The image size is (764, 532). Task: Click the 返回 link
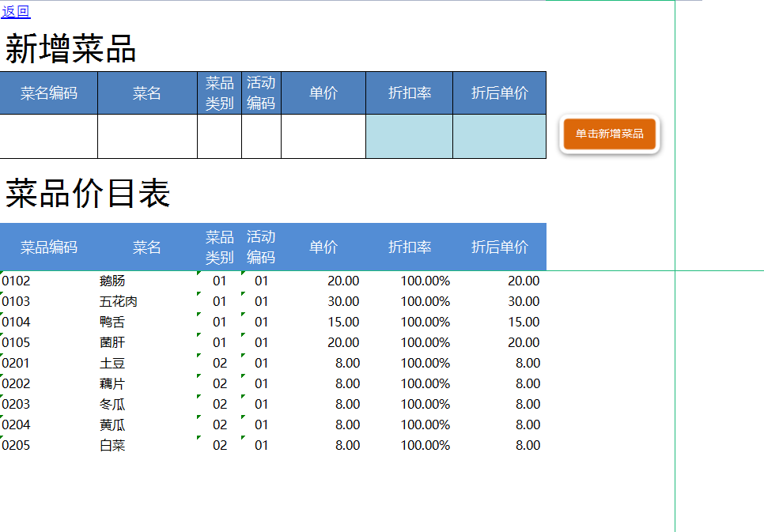point(16,12)
